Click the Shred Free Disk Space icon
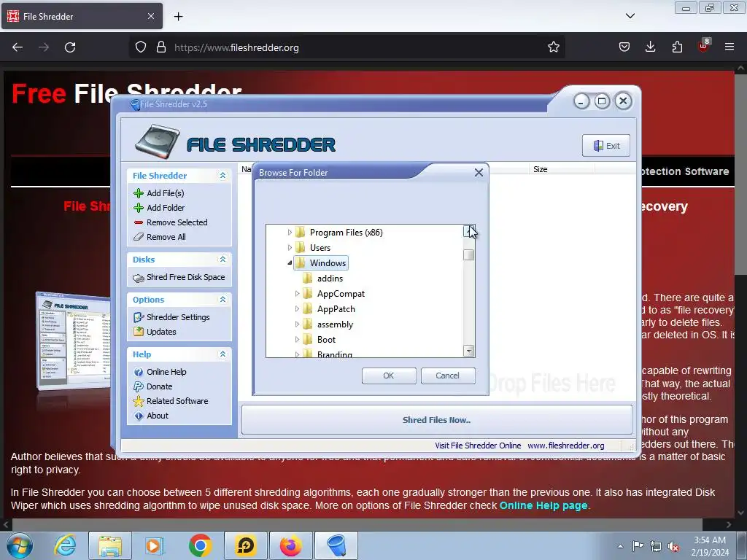The image size is (747, 560). click(x=139, y=278)
